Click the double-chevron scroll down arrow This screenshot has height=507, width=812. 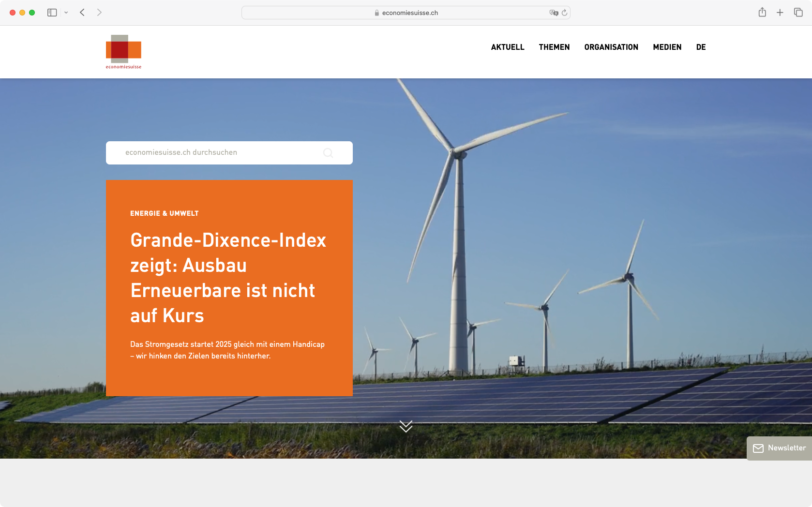(x=406, y=426)
